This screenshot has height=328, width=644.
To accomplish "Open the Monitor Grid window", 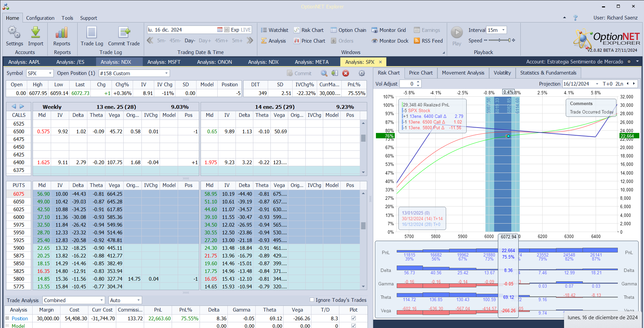I will tap(389, 30).
